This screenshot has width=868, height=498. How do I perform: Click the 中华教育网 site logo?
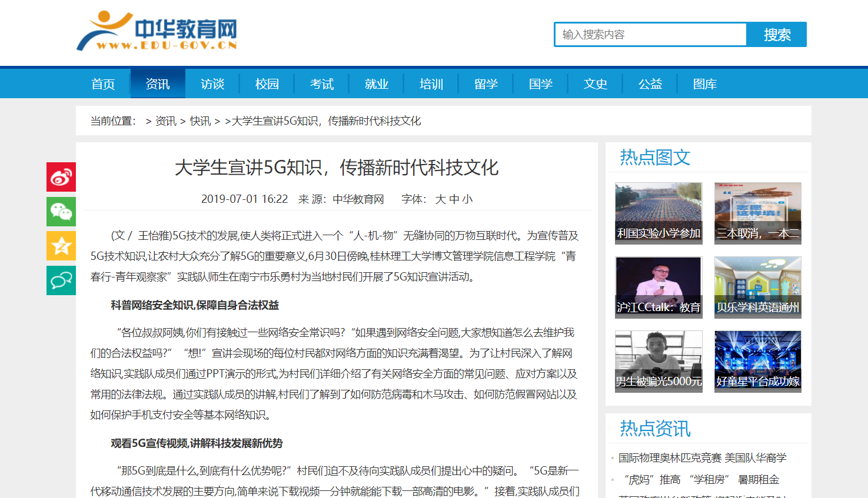point(157,32)
